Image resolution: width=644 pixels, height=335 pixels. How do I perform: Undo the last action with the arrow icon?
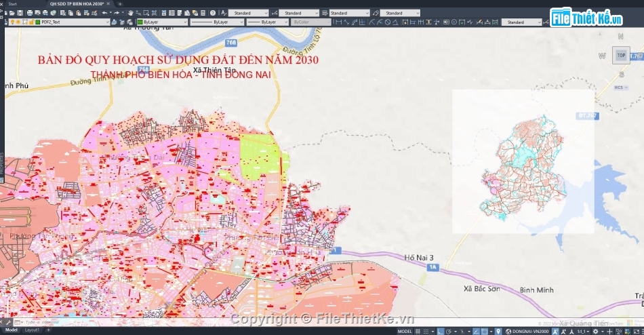[x=104, y=13]
